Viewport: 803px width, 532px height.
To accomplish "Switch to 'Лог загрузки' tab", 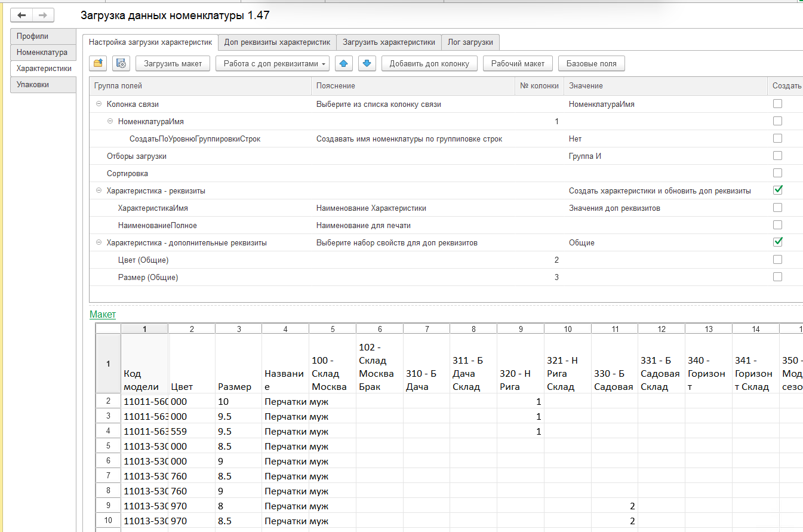I will click(470, 42).
